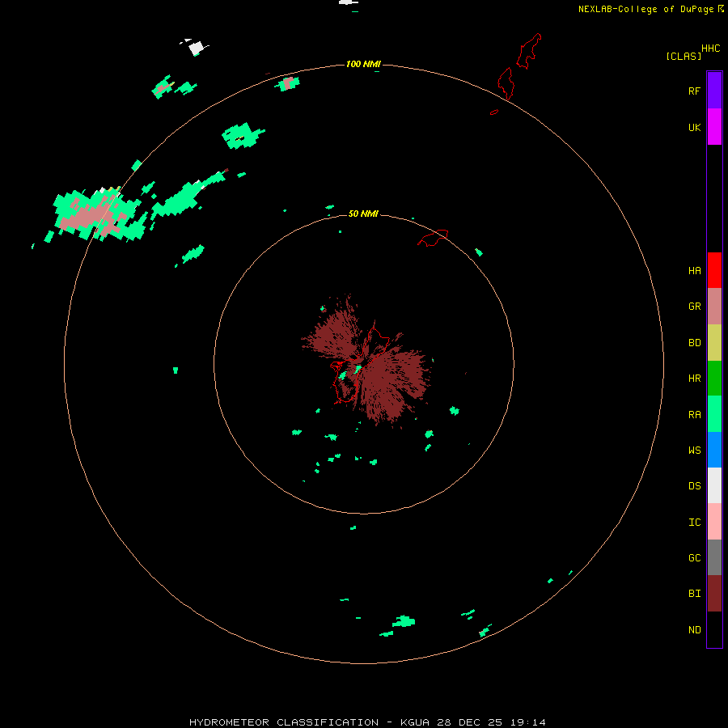
Task: Click the UK legend label
Action: [694, 127]
